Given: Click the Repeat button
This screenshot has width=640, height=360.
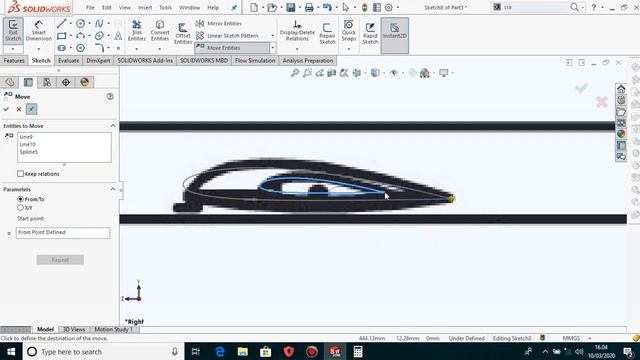Looking at the screenshot, I should pos(60,260).
